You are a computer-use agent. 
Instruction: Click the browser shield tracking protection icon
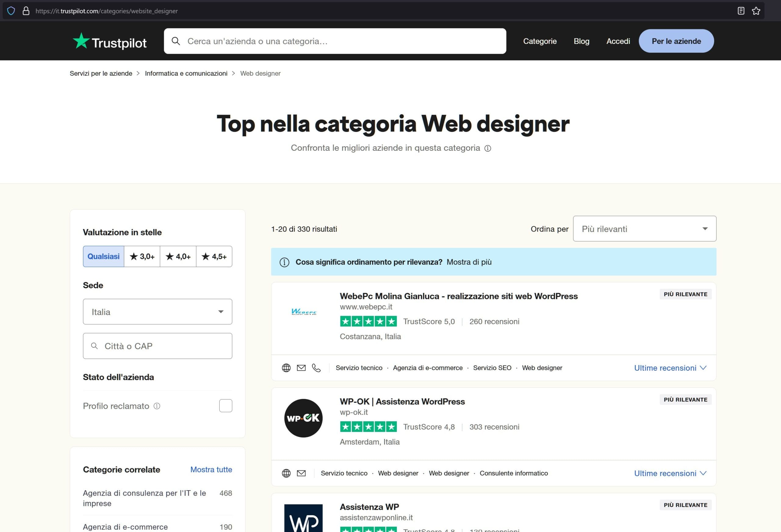(11, 11)
